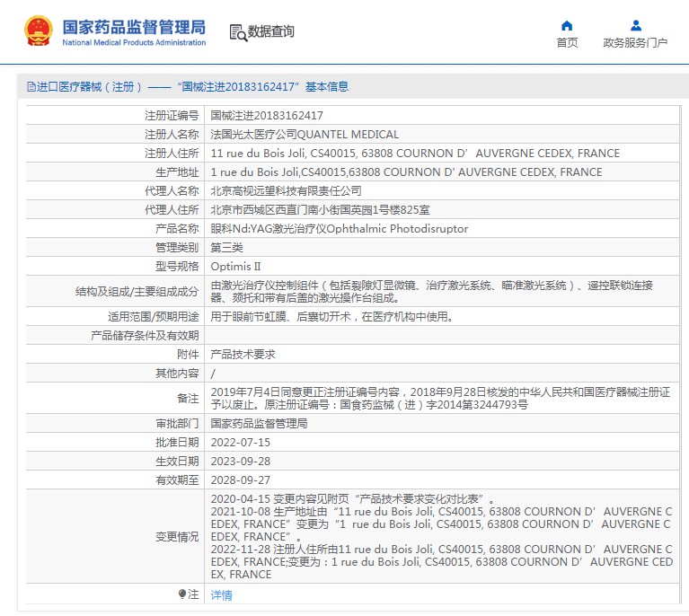Click the document icon before 进口医疗器械
The height and width of the screenshot is (616, 689).
pos(31,87)
